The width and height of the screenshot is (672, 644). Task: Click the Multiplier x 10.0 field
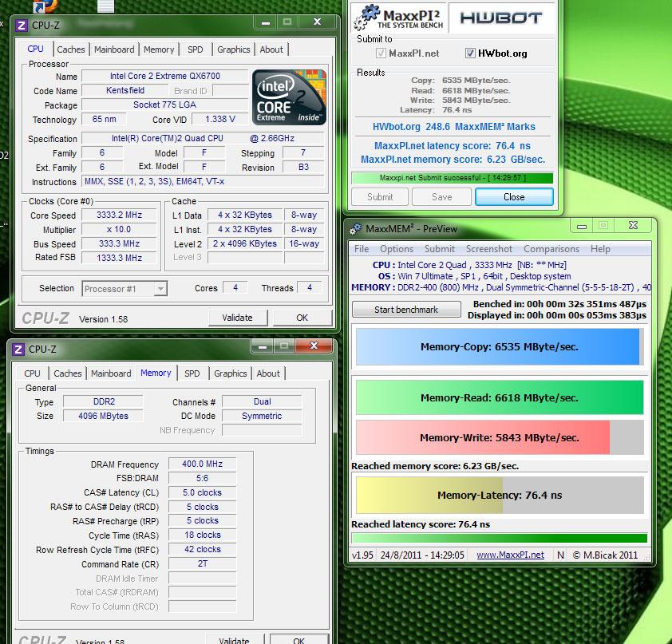click(119, 230)
